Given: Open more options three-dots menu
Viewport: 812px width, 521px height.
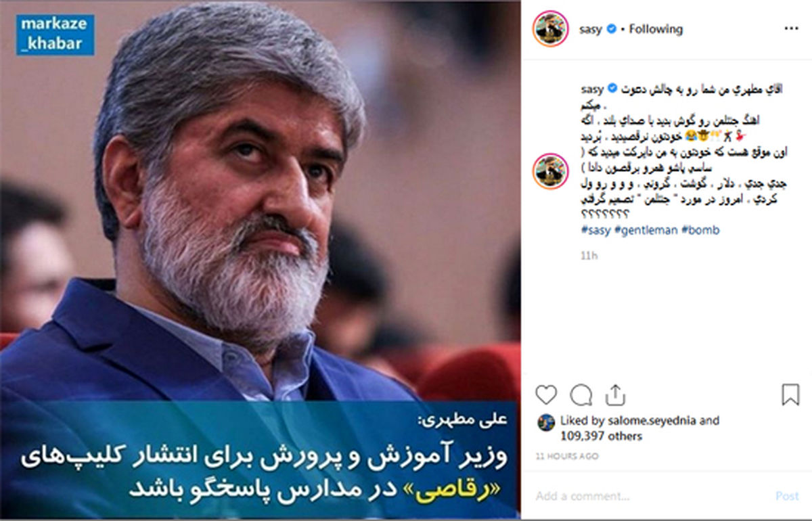Looking at the screenshot, I should pyautogui.click(x=790, y=29).
